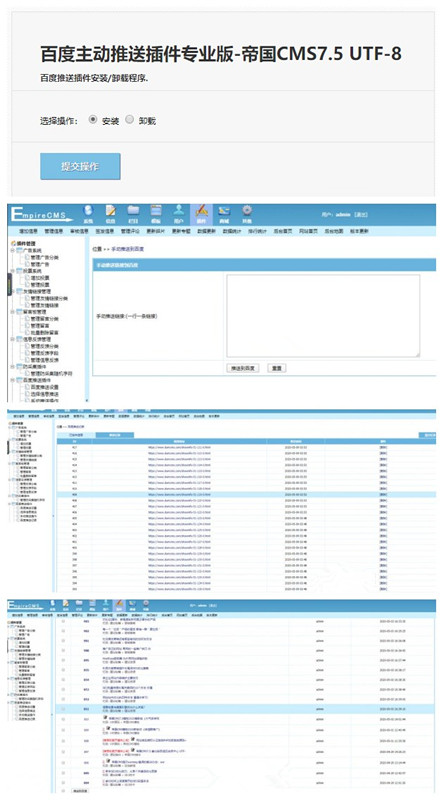443x800 pixels.
Task: Open 管理友情链接分类 in the 手动推送 page tree
Action: click(x=49, y=298)
